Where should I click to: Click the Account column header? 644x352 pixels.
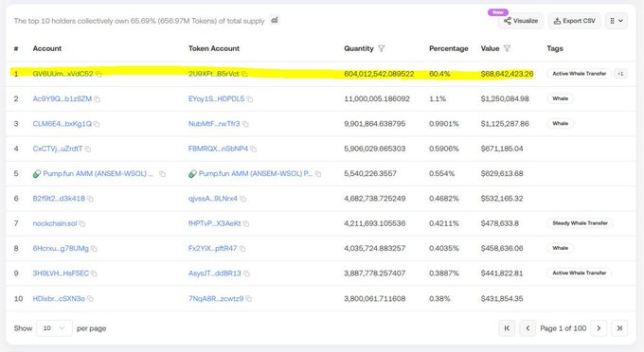(47, 48)
